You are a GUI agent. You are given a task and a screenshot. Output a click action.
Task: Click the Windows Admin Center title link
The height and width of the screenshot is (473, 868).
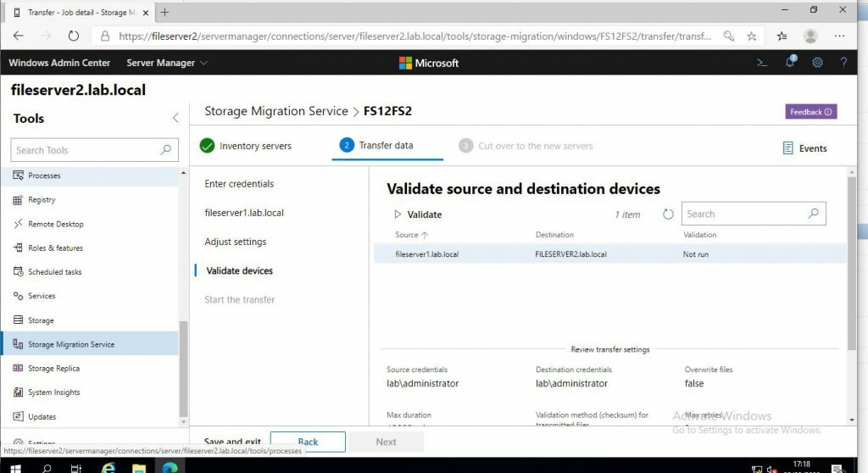click(x=59, y=63)
